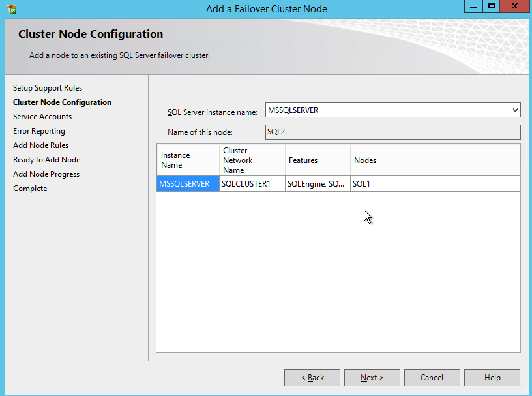
Task: Select the SQLCLUSTER1 cell in the table
Action: [x=252, y=184]
